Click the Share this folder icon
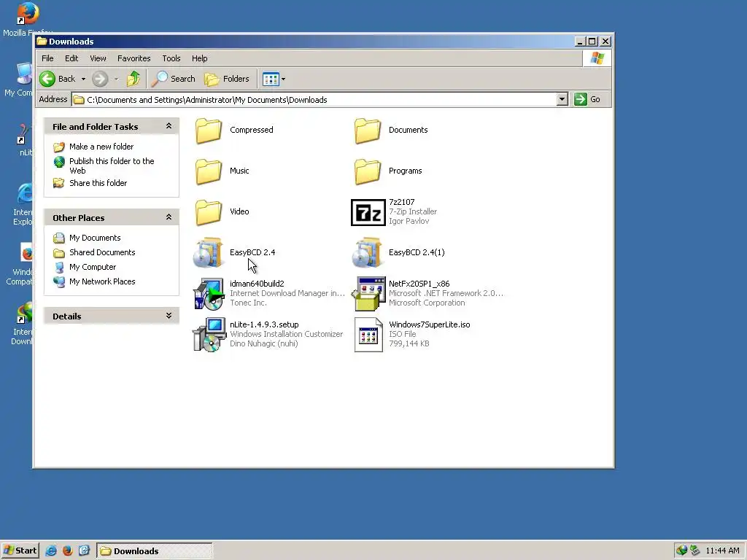Viewport: 747px width, 560px height. coord(58,183)
